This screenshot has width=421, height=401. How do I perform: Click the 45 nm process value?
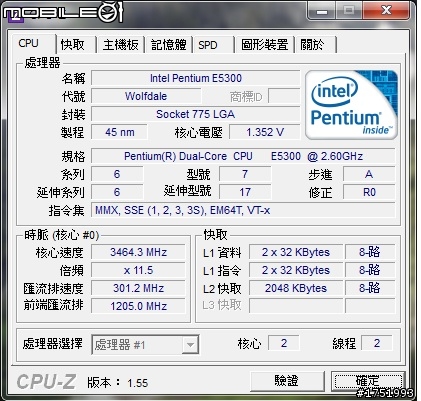119,132
